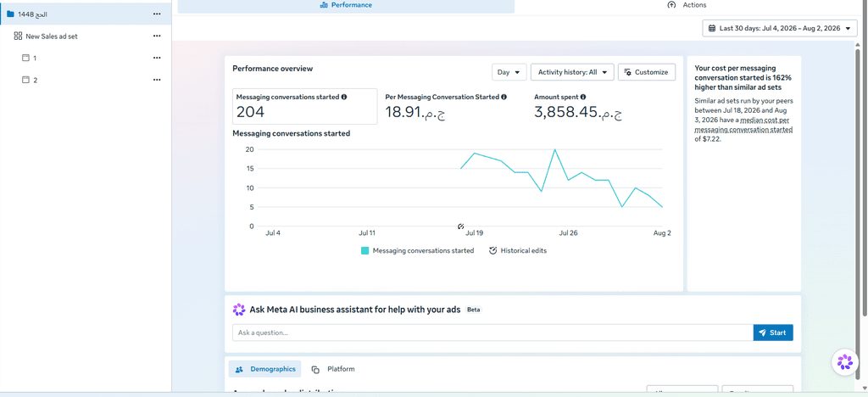
Task: Click info icon beside Per Messaging Conversation Started
Action: [x=504, y=97]
